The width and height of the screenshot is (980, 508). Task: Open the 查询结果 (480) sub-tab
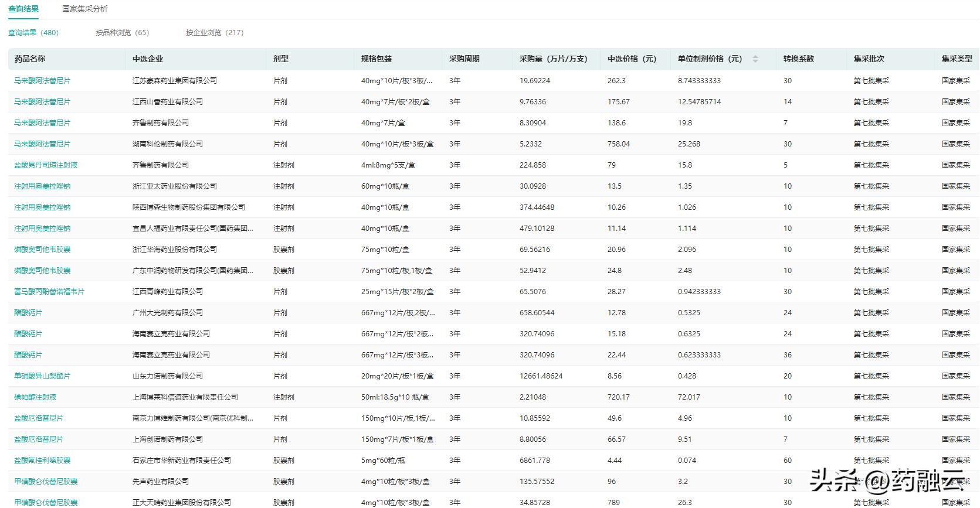pyautogui.click(x=33, y=33)
